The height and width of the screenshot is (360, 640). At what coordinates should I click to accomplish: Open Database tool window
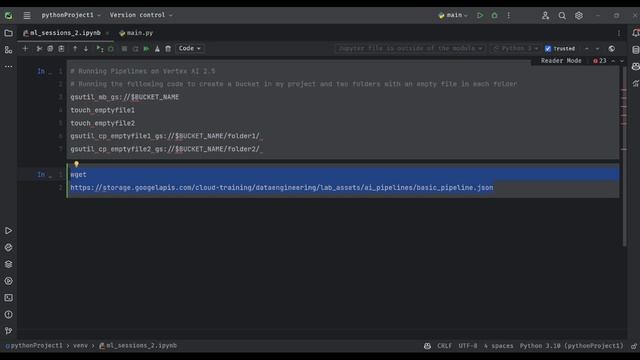coord(635,50)
